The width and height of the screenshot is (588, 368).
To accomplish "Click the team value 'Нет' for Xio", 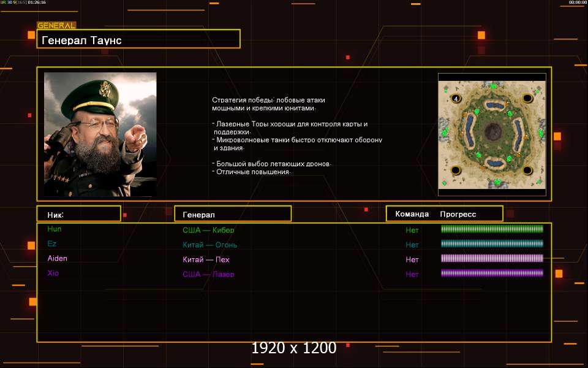I will coord(412,274).
